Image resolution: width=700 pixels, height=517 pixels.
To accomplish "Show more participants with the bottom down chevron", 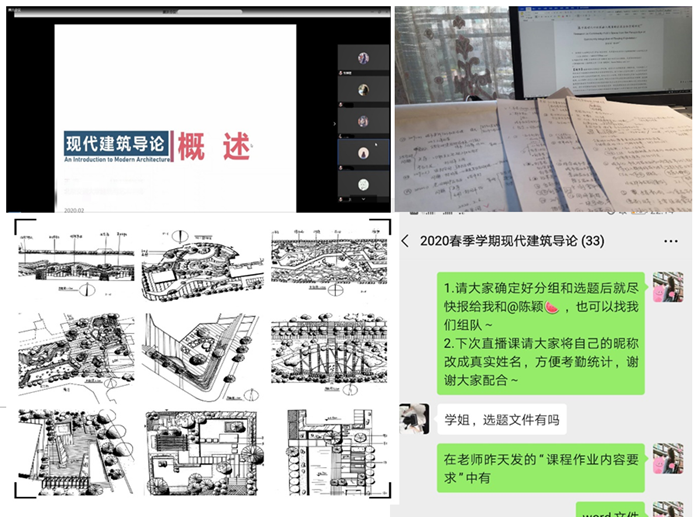I will (x=363, y=199).
